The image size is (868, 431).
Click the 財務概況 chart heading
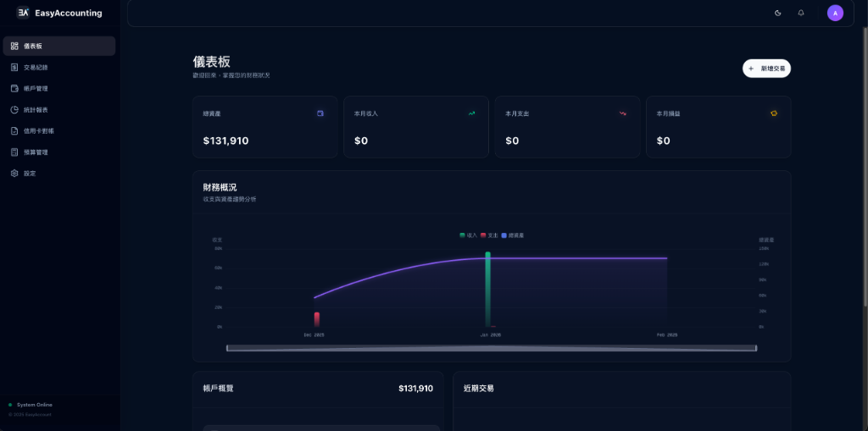220,188
